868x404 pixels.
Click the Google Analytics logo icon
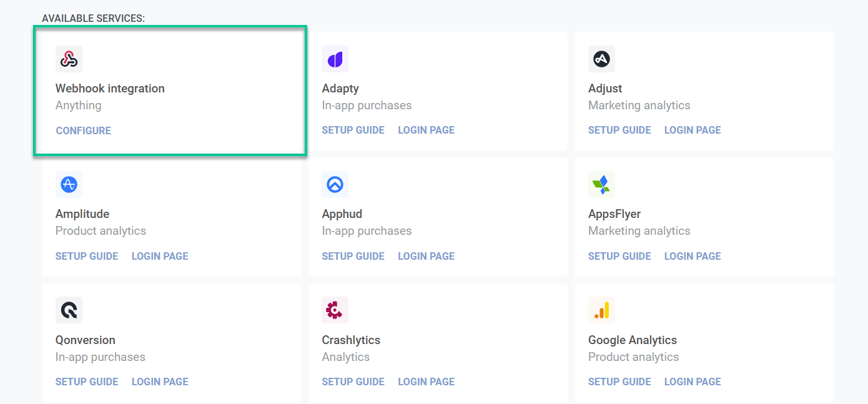coord(601,310)
